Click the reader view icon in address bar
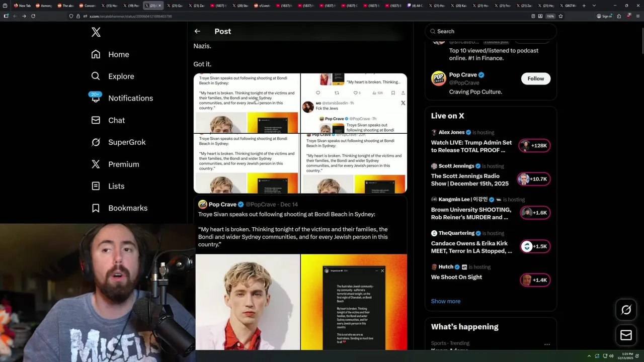Viewport: 644px width, 362px height. click(x=533, y=16)
